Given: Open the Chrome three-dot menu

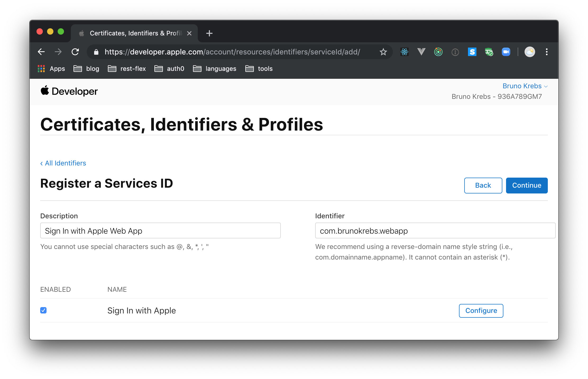Looking at the screenshot, I should pyautogui.click(x=546, y=52).
